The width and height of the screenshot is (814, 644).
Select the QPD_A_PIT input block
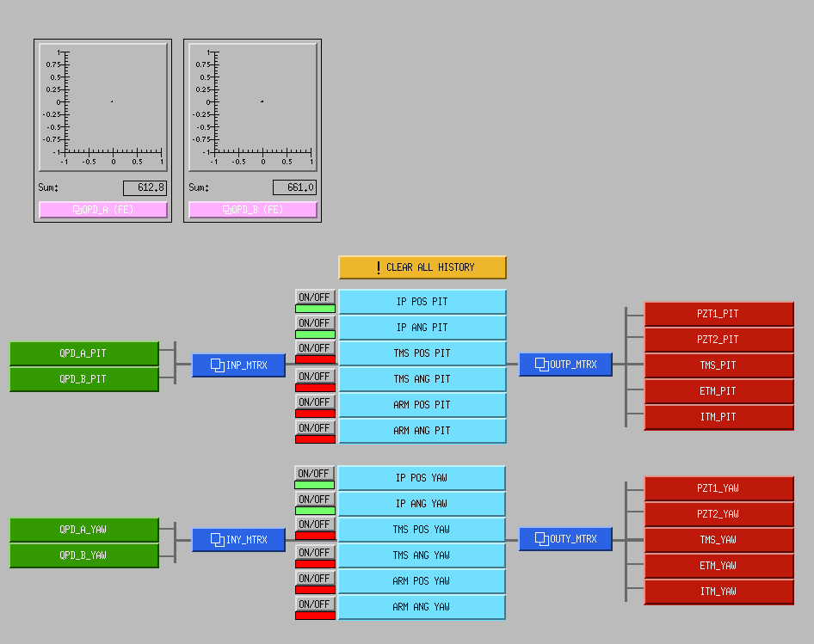click(84, 353)
